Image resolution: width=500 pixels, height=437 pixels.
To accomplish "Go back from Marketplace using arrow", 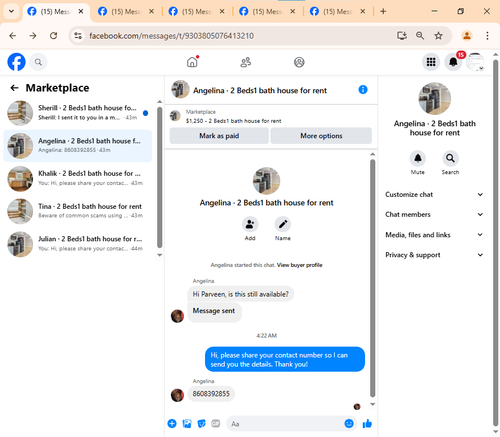I will tap(14, 88).
